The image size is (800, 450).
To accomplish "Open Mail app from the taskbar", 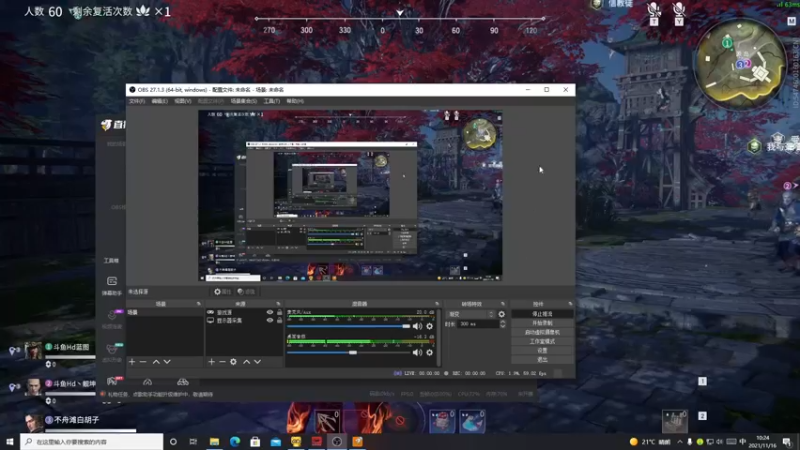I will coord(276,441).
